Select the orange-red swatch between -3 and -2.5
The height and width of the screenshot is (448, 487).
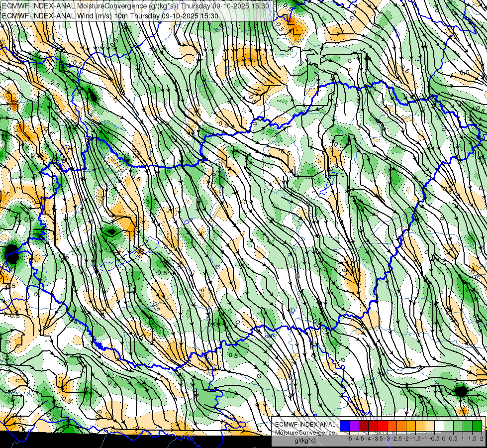tap(392, 426)
